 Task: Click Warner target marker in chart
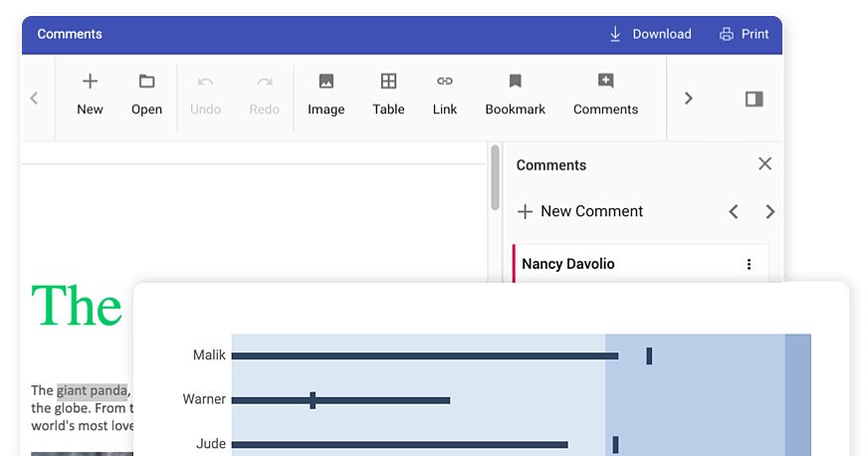click(313, 400)
